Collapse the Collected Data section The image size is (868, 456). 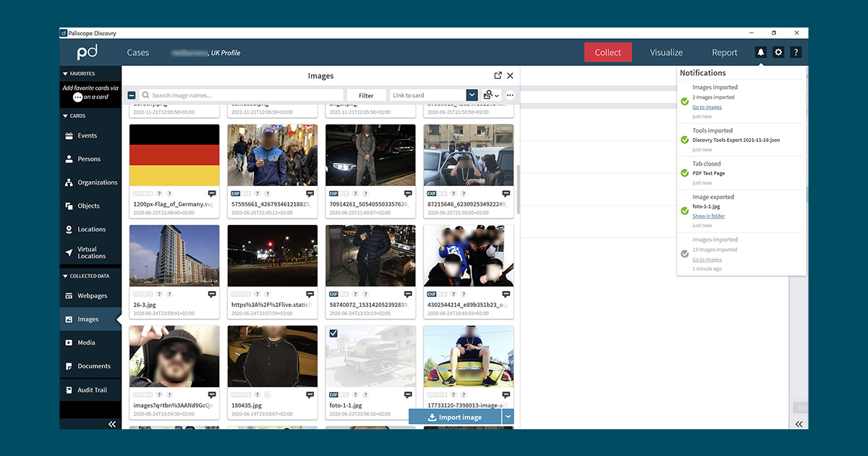point(66,276)
